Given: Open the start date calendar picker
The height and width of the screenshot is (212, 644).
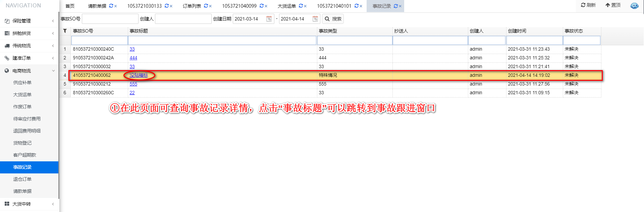Looking at the screenshot, I should [x=269, y=19].
